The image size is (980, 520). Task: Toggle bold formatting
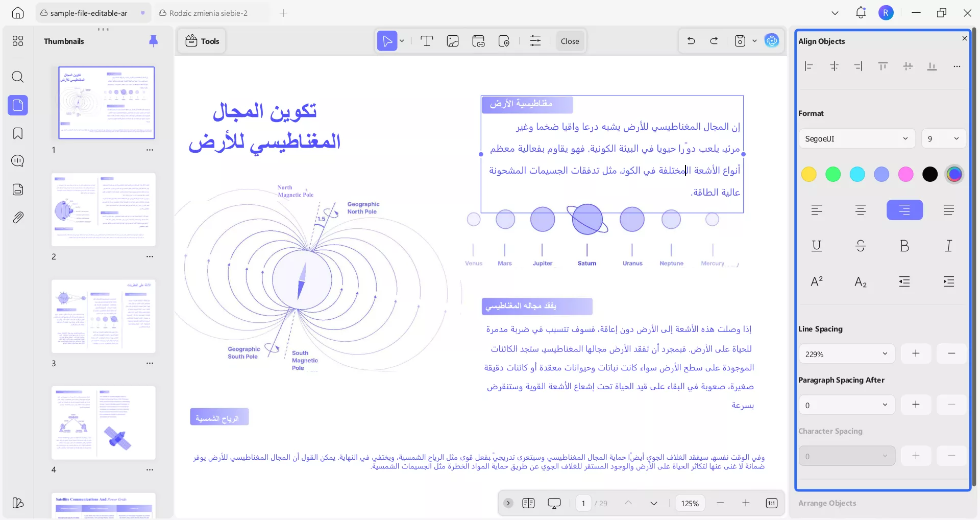pyautogui.click(x=904, y=246)
